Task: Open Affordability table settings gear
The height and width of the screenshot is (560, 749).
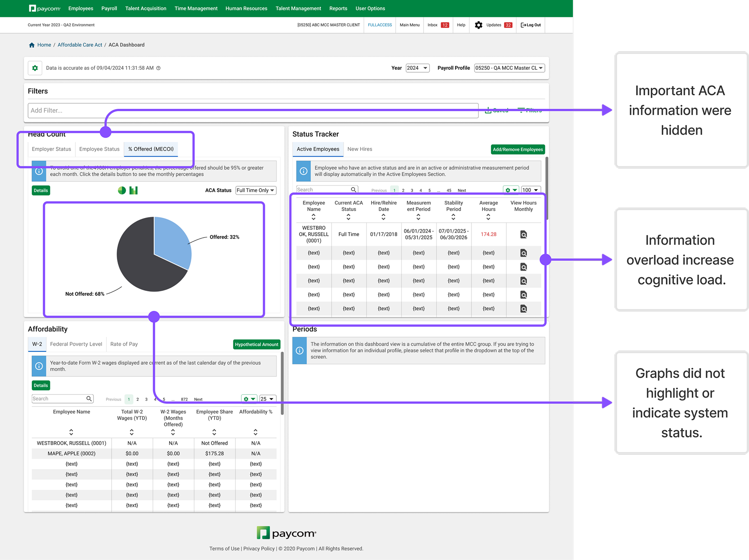Action: (249, 399)
